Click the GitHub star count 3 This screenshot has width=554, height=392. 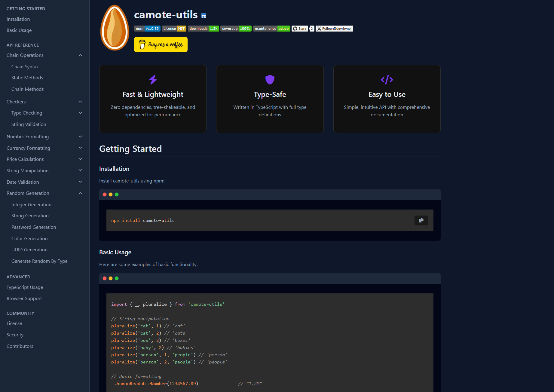(312, 29)
